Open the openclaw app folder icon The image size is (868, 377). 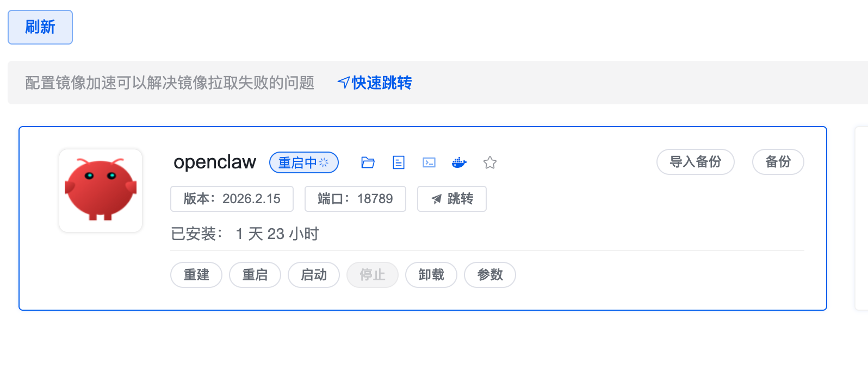[368, 162]
